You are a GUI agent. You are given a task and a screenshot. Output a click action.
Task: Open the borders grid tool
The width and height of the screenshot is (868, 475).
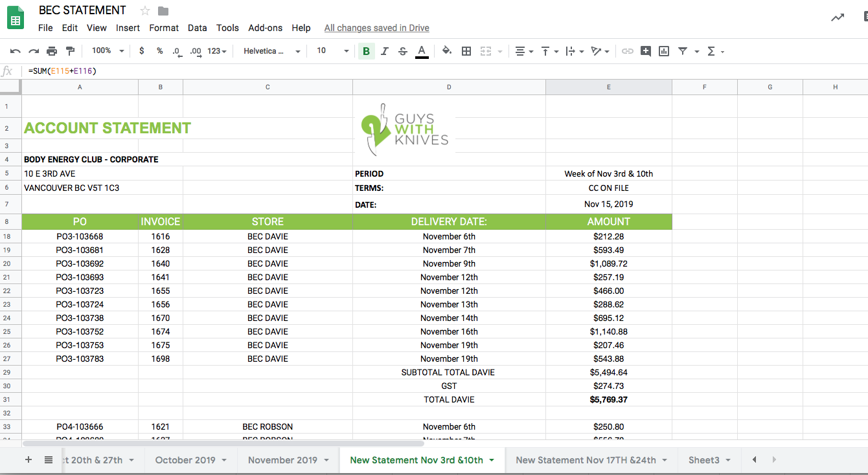466,51
